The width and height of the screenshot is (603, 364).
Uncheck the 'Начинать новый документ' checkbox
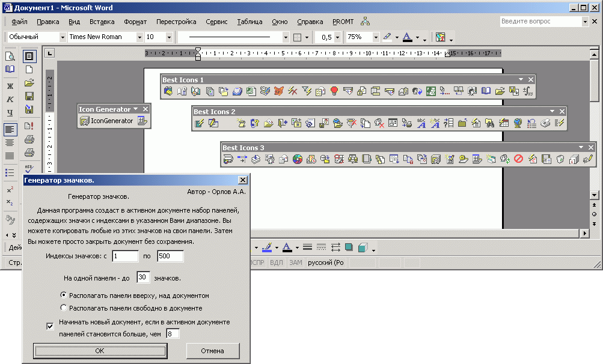click(50, 326)
